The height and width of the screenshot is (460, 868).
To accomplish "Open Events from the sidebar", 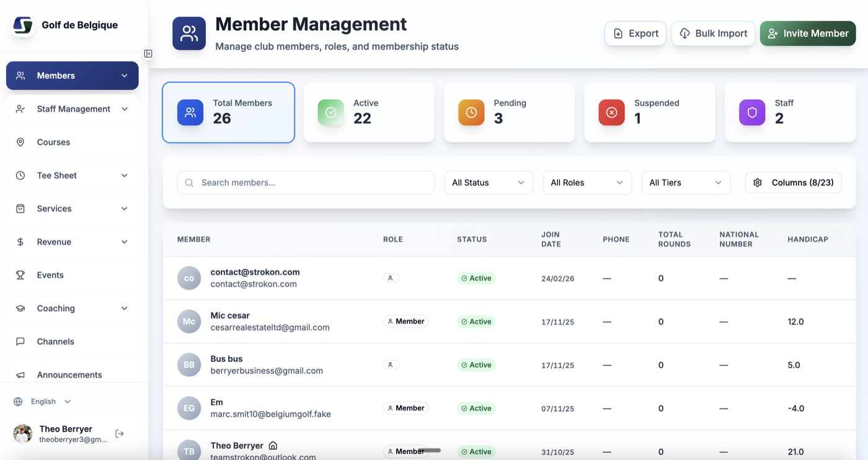I will [73, 275].
